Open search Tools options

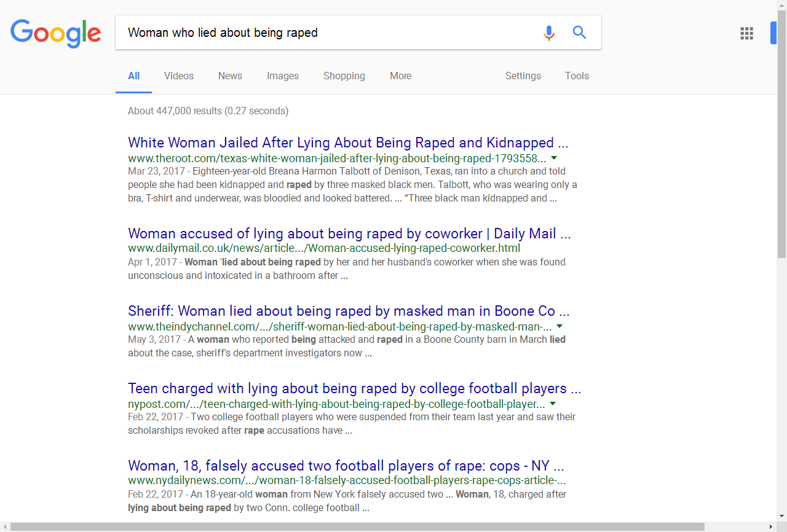click(577, 76)
